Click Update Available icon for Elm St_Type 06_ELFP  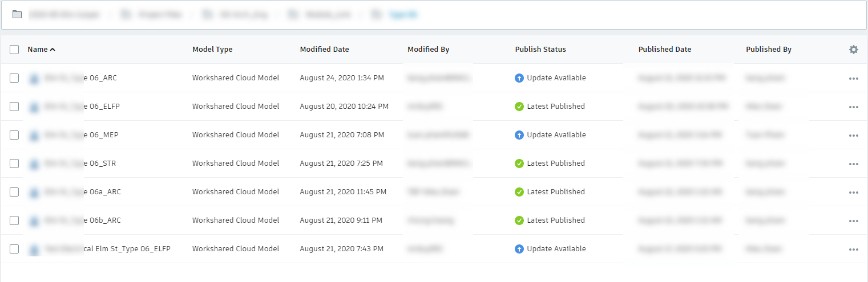[x=519, y=249]
